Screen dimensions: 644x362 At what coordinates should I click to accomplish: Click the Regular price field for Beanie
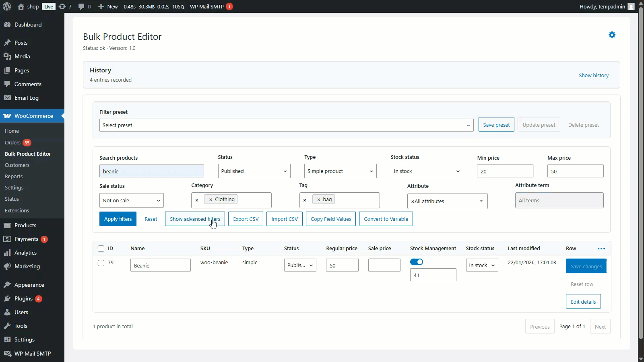pos(342,265)
